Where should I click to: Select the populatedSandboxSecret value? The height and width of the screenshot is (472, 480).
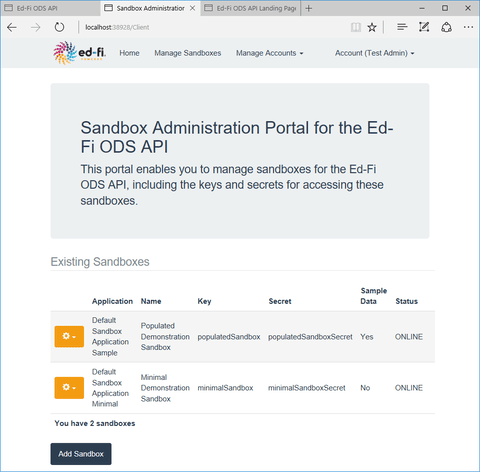[x=310, y=337]
